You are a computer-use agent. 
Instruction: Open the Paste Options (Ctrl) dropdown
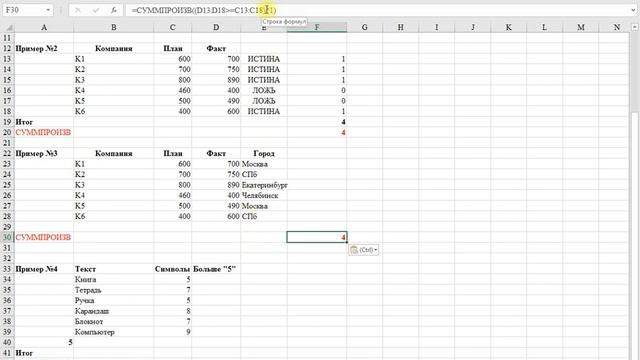pyautogui.click(x=364, y=250)
